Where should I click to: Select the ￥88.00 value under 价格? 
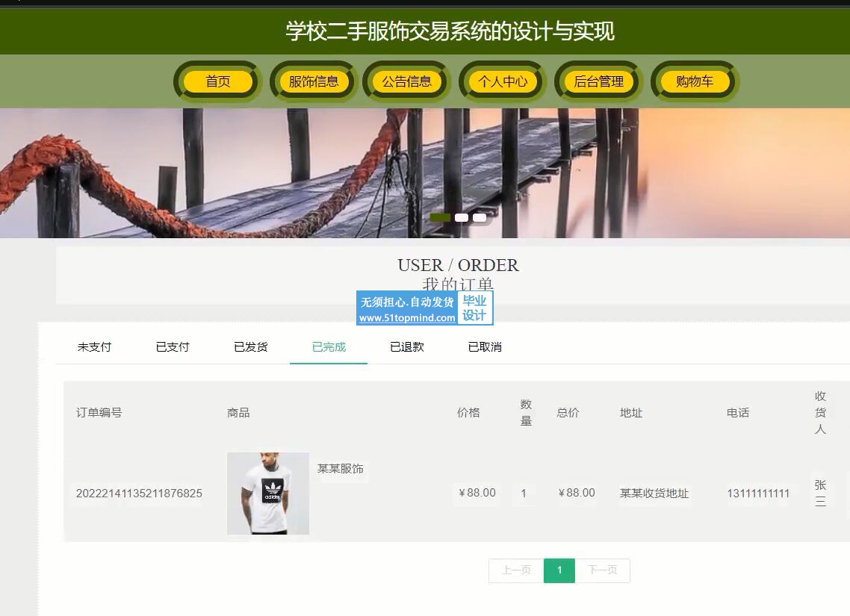point(477,493)
